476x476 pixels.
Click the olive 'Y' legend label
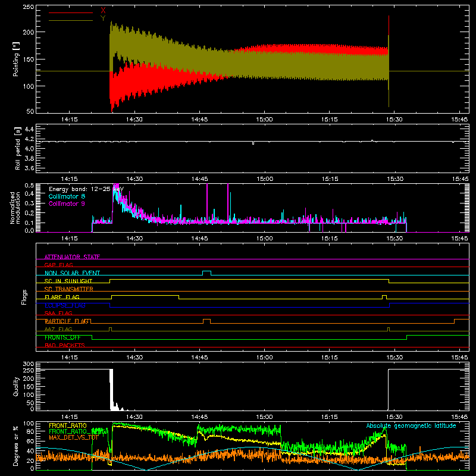(x=103, y=18)
